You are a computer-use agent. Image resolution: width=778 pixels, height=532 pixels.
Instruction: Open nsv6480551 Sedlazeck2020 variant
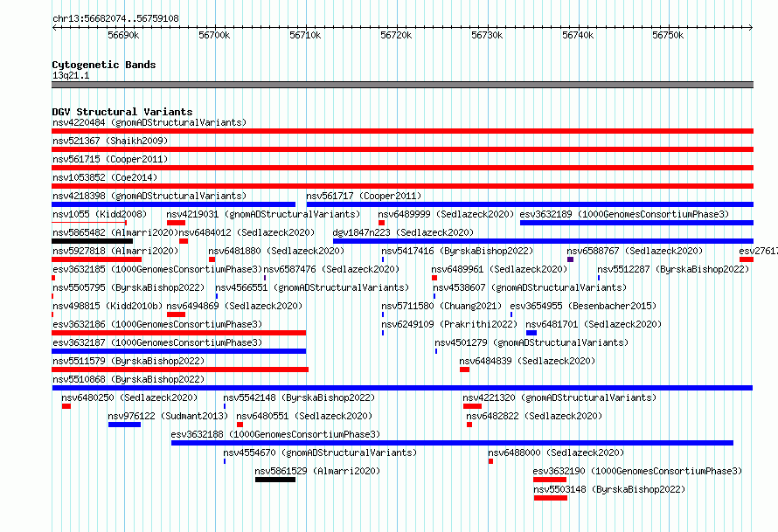pyautogui.click(x=304, y=416)
